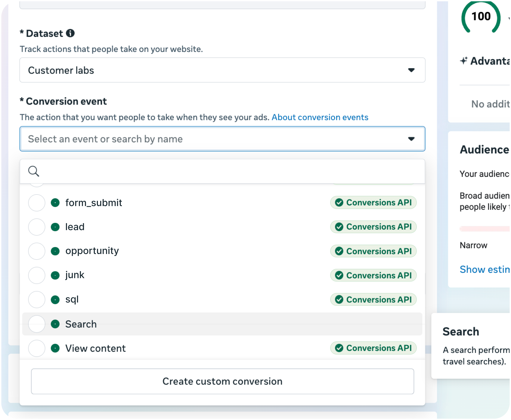Image resolution: width=511 pixels, height=420 pixels.
Task: Click Conversions API badge on sql row
Action: coord(373,299)
